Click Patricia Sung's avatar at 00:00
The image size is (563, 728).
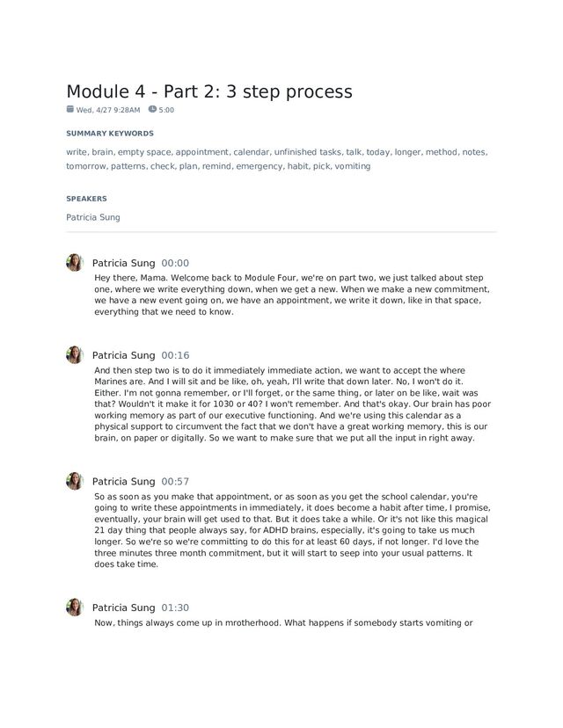click(x=74, y=262)
